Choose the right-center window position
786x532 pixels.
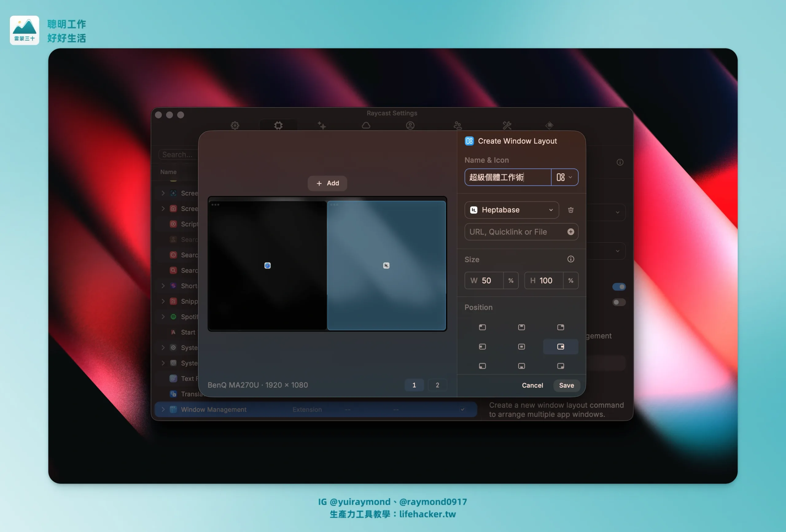(560, 347)
